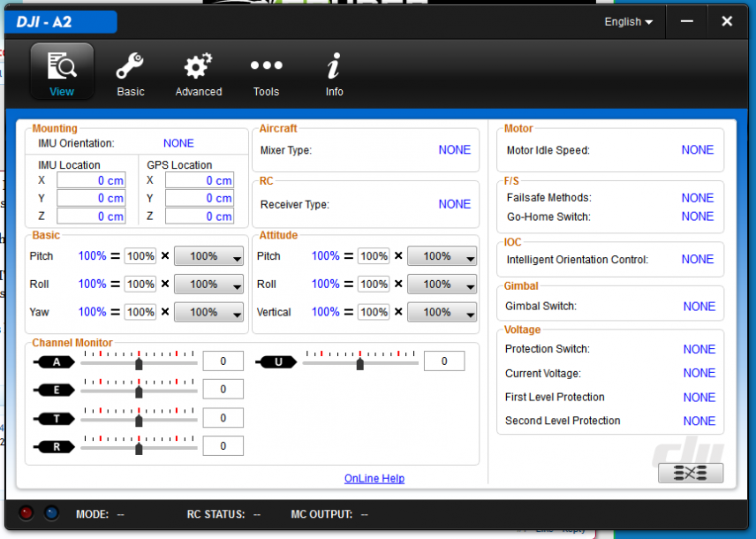Click channel A value field
Screen dimensions: 756x539
223,361
